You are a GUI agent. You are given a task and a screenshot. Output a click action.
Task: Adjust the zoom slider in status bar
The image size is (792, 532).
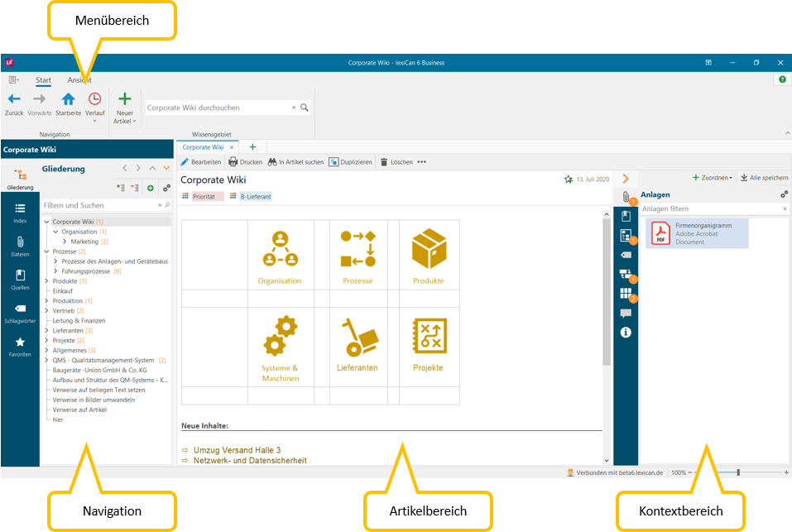click(x=738, y=472)
